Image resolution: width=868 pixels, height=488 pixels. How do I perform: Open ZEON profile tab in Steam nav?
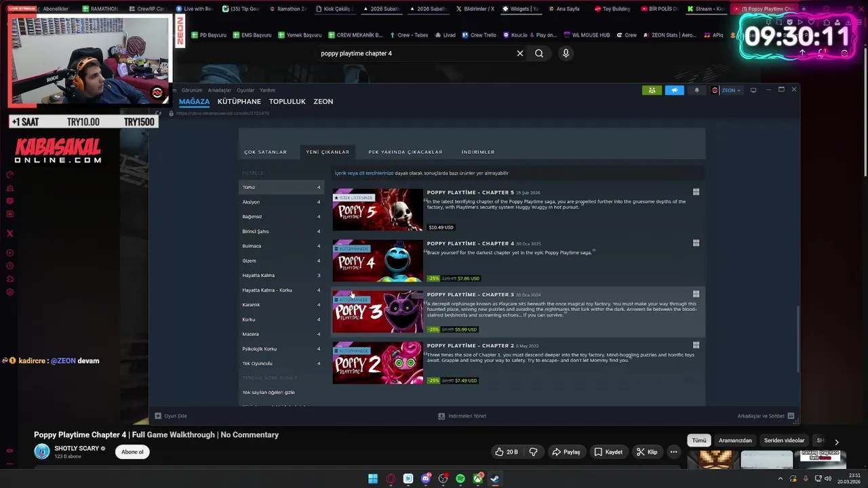(323, 102)
